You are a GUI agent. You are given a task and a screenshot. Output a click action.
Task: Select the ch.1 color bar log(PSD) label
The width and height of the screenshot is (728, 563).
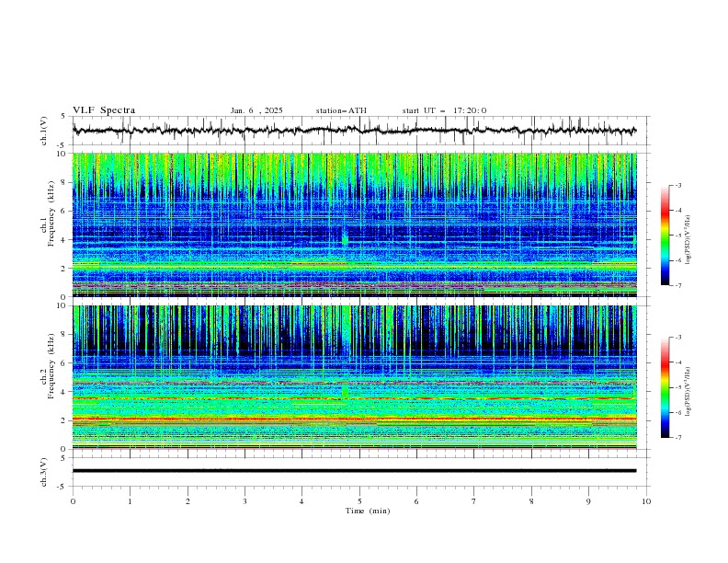[x=688, y=239]
